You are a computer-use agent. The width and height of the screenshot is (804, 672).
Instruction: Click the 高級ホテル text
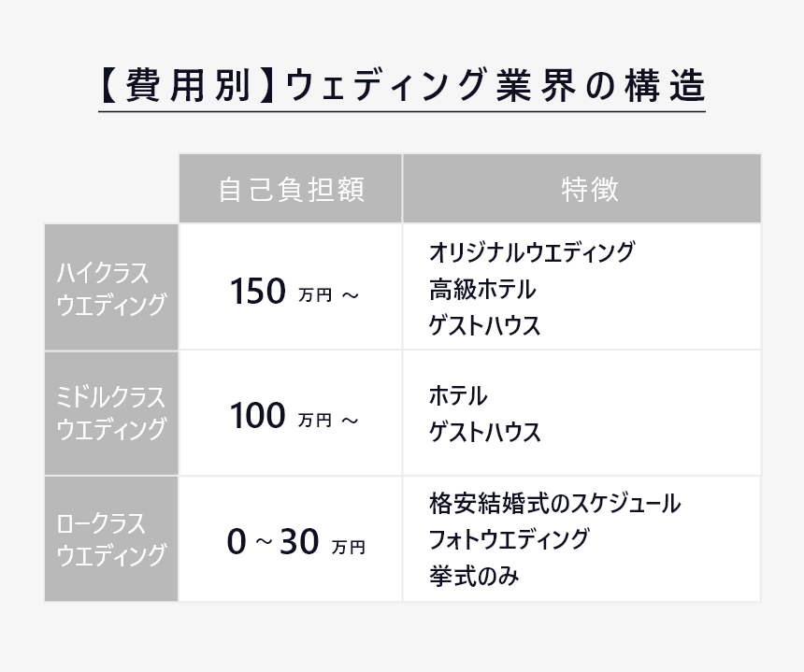click(482, 289)
